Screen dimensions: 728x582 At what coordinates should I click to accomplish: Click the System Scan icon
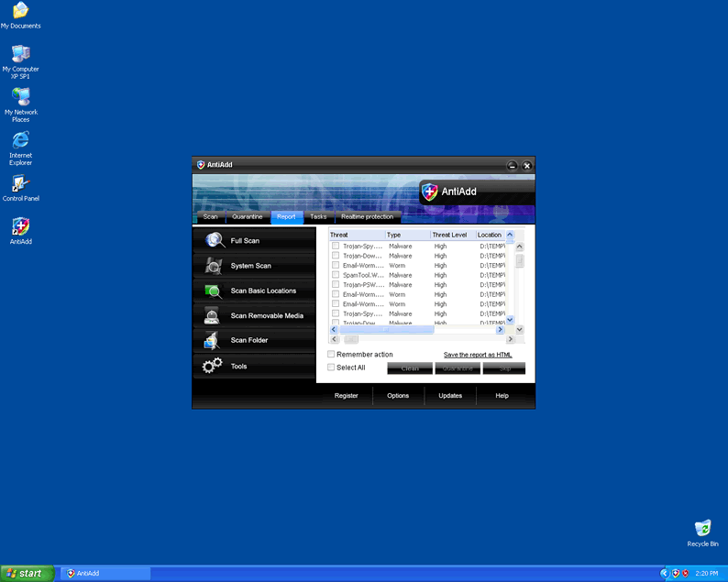click(215, 266)
